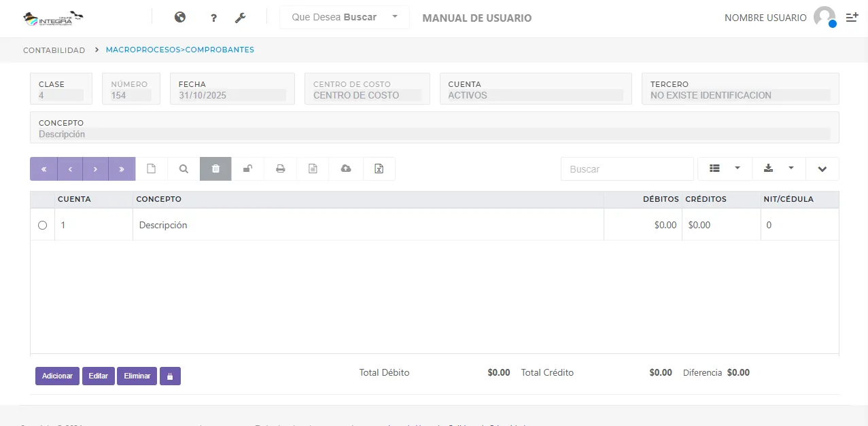Open the list view dropdown arrow

pos(737,168)
